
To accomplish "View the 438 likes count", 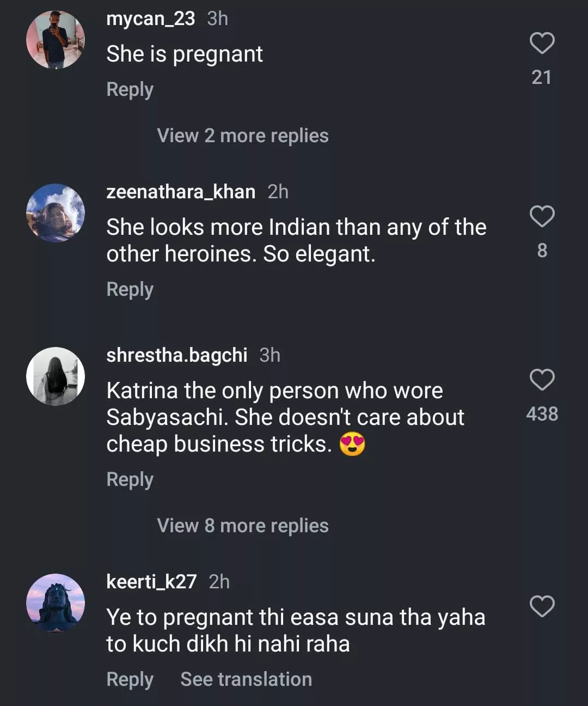I will 542,414.
